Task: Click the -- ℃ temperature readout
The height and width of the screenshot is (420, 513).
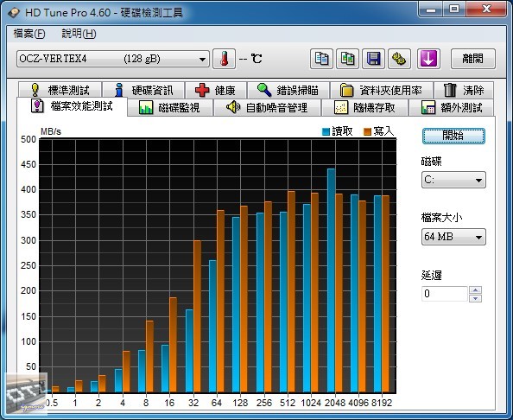Action: point(250,59)
